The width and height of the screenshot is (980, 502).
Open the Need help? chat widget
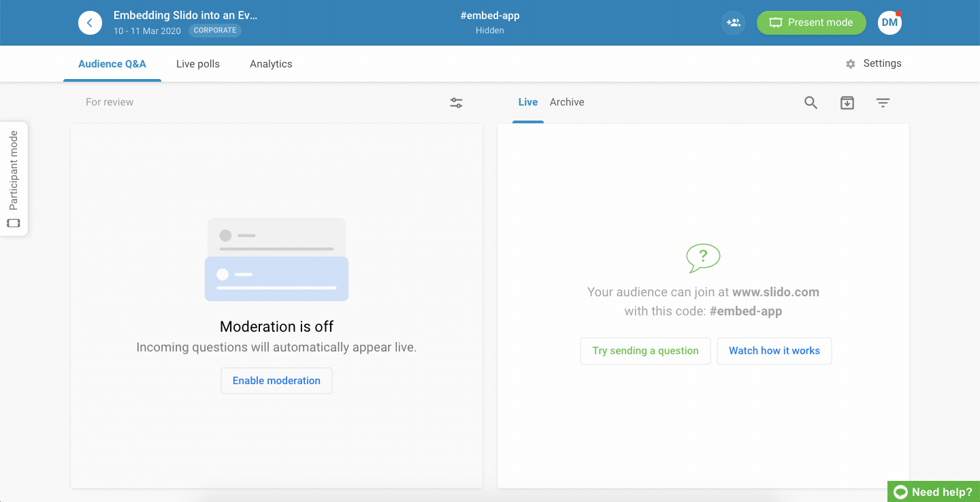tap(934, 492)
